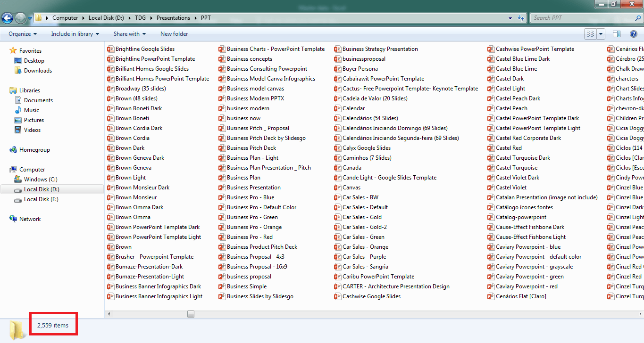Image resolution: width=644 pixels, height=343 pixels.
Task: Click the Change your view icon
Action: [x=590, y=34]
